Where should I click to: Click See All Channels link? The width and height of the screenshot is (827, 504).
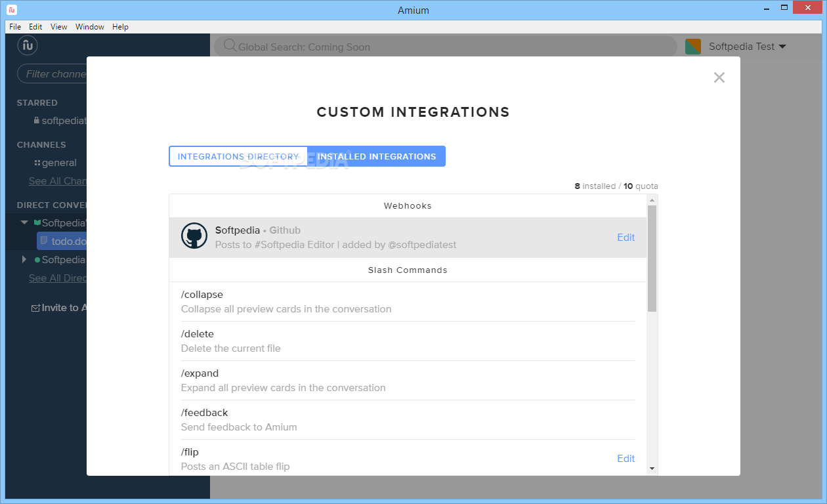(x=58, y=181)
